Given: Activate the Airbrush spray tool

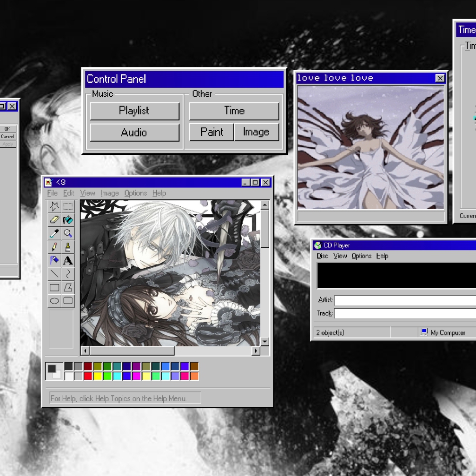Looking at the screenshot, I should click(54, 260).
